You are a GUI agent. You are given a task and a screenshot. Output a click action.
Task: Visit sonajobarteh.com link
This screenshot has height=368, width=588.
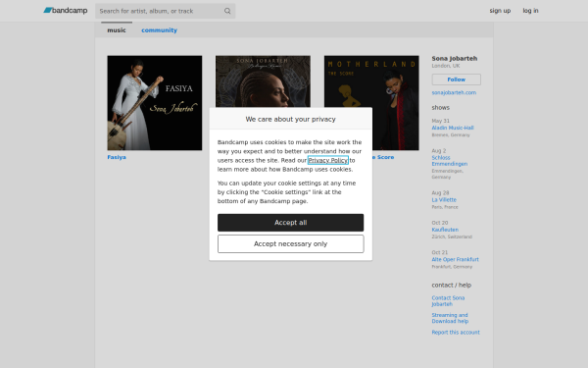coord(454,92)
